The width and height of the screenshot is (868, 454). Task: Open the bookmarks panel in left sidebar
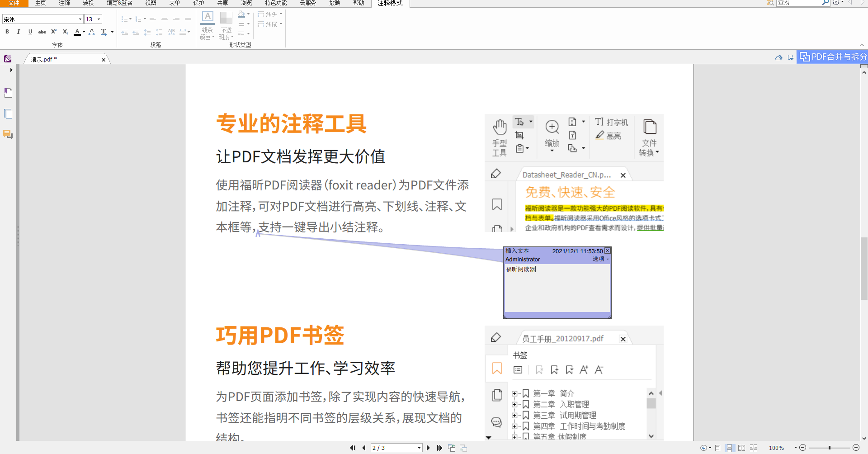8,93
